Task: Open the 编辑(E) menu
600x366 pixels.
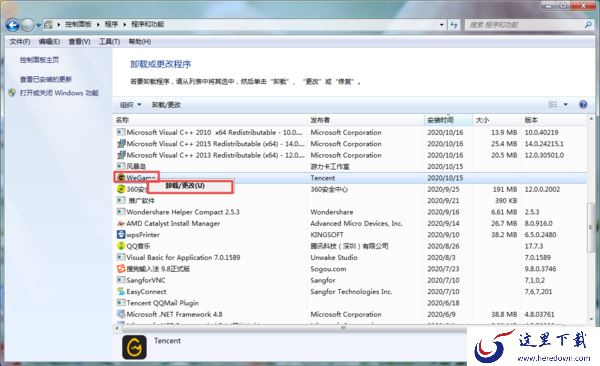Action: tap(49, 41)
